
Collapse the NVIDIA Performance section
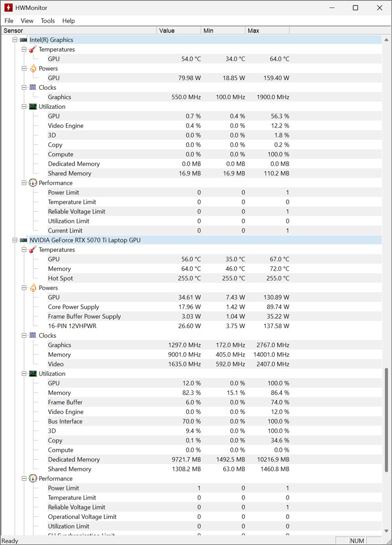tap(24, 479)
